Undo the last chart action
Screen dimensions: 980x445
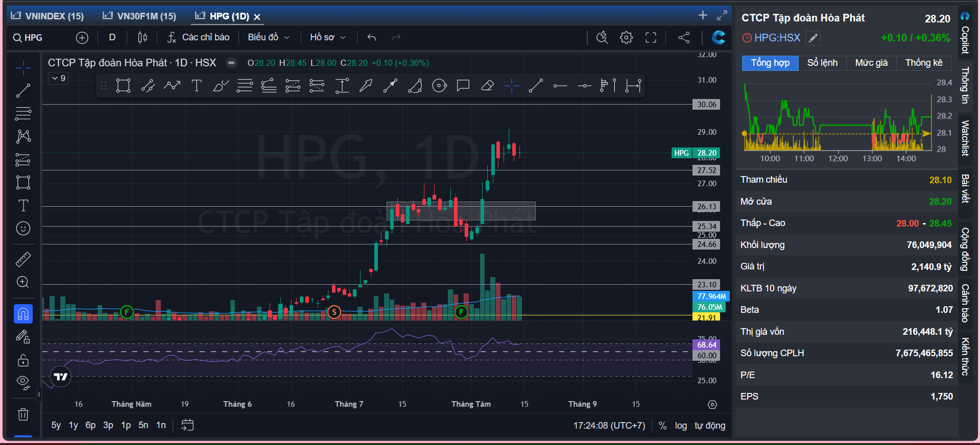372,37
